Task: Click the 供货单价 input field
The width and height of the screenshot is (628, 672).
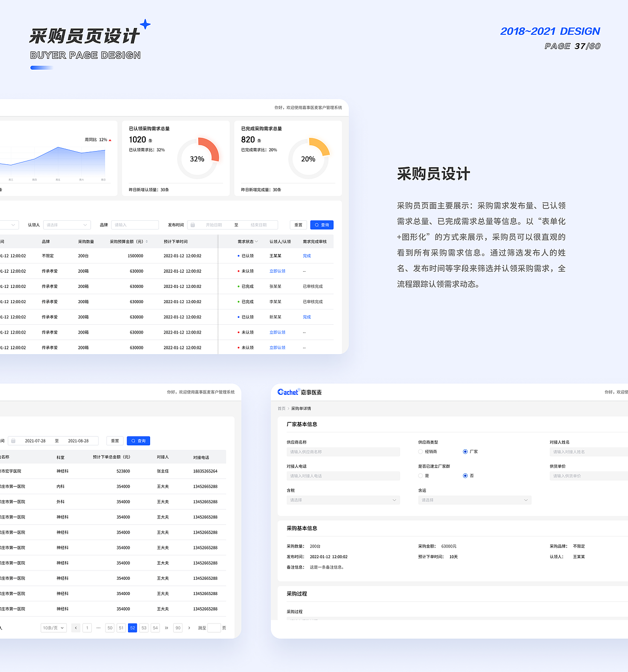Action: 589,476
